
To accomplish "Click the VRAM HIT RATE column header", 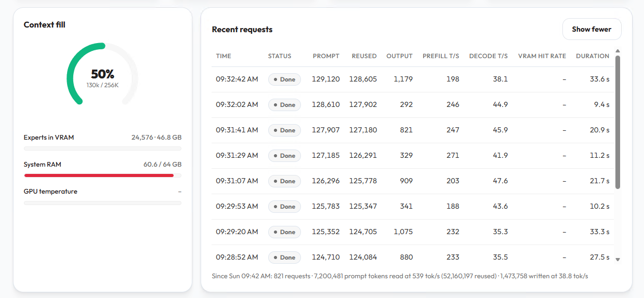I will tap(542, 56).
